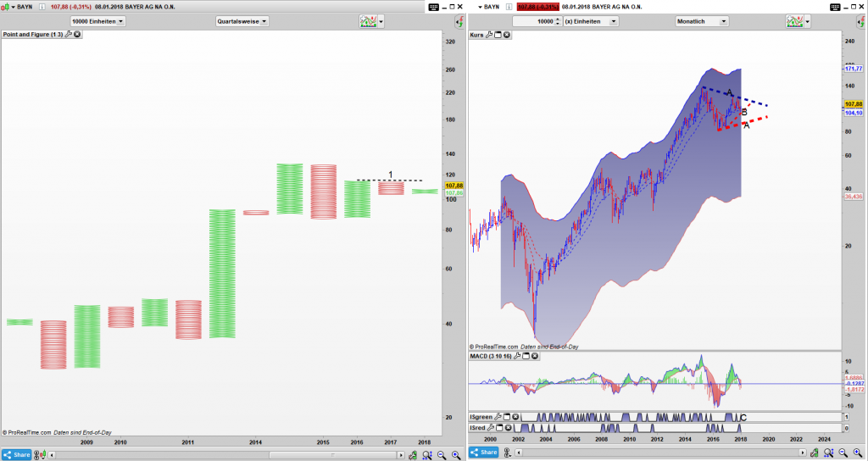Increase the units value with stepper arrow
The height and width of the screenshot is (461, 868).
558,19
